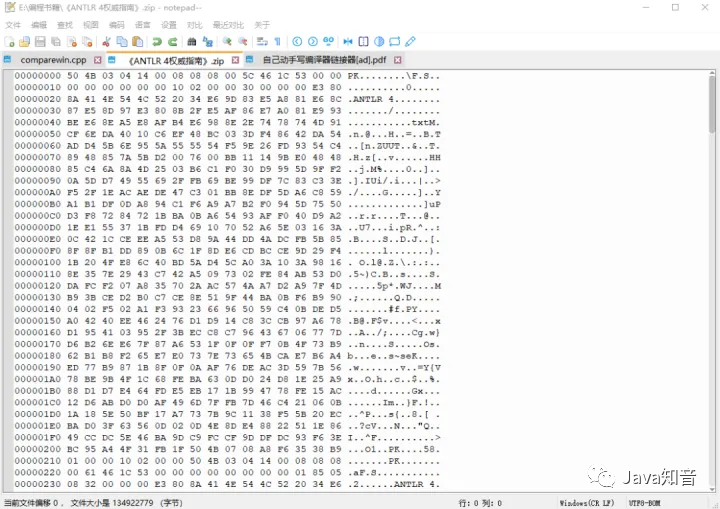Screen dimensions: 720x509
Task: Click the 当前文件偏移 0 status text
Action: [31, 503]
